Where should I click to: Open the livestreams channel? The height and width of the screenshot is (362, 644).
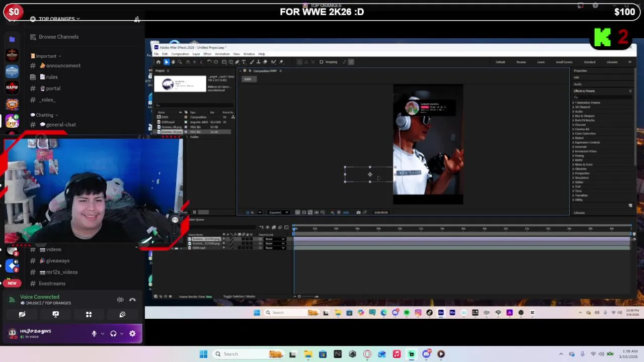[52, 284]
